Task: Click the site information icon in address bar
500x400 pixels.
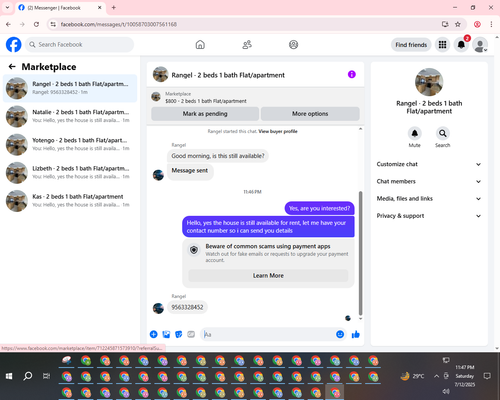Action: pos(53,24)
